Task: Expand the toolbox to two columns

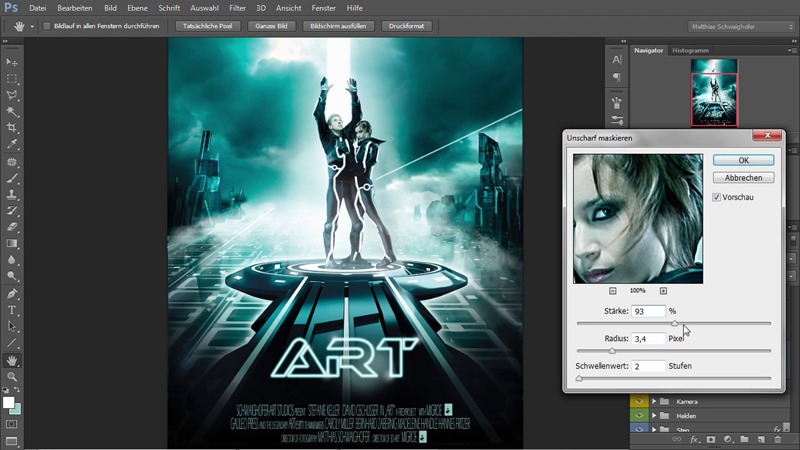Action: tap(5, 41)
